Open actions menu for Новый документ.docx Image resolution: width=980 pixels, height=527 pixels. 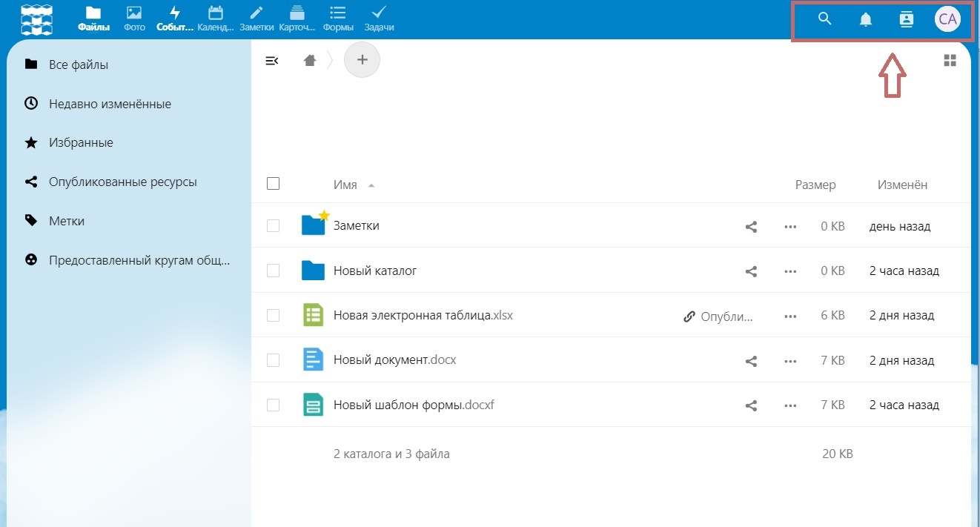[789, 362]
